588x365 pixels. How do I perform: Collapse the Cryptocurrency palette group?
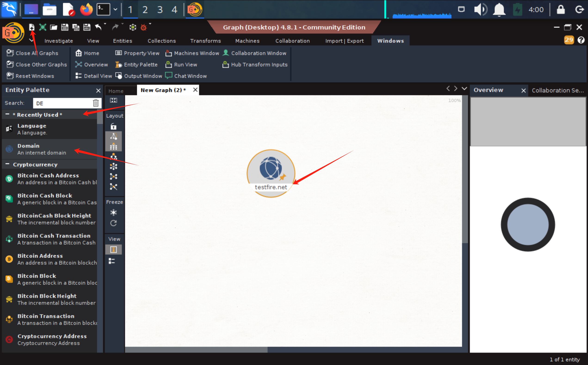(x=7, y=164)
